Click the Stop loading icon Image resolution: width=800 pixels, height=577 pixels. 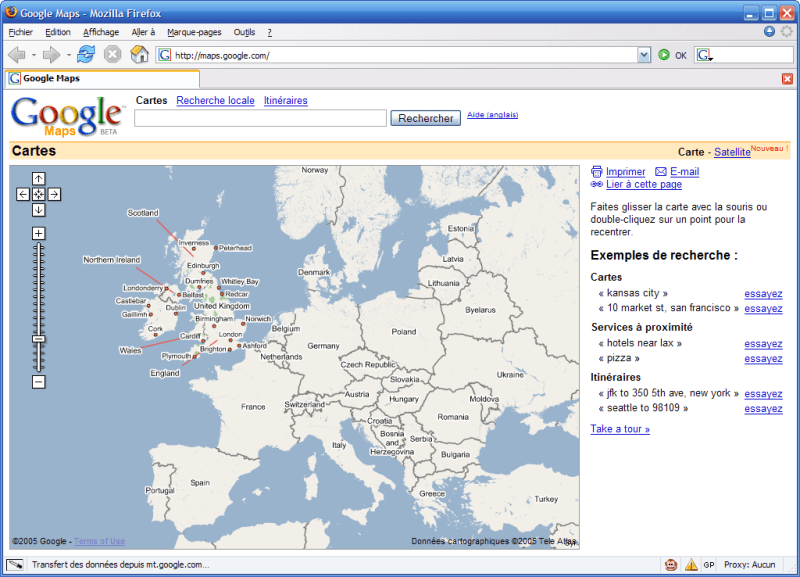pyautogui.click(x=112, y=54)
